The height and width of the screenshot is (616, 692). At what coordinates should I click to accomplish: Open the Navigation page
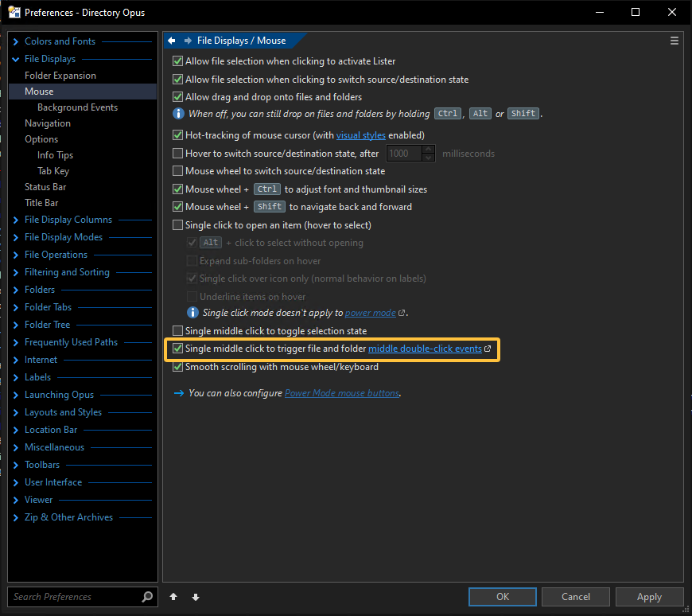[x=48, y=123]
